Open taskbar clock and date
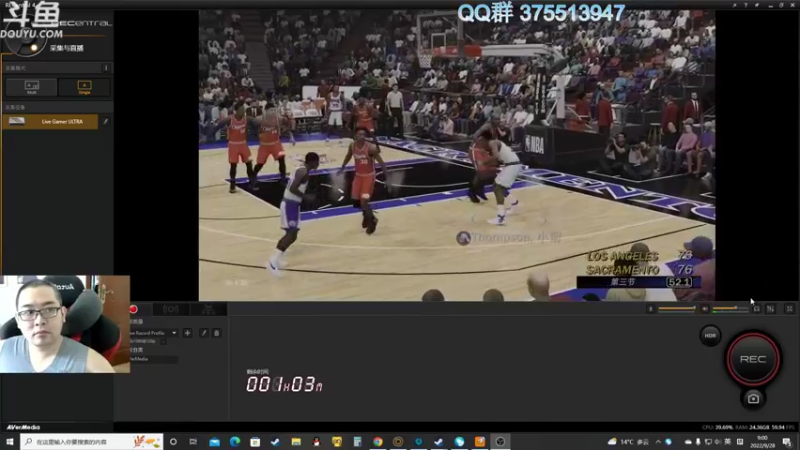 coord(762,441)
